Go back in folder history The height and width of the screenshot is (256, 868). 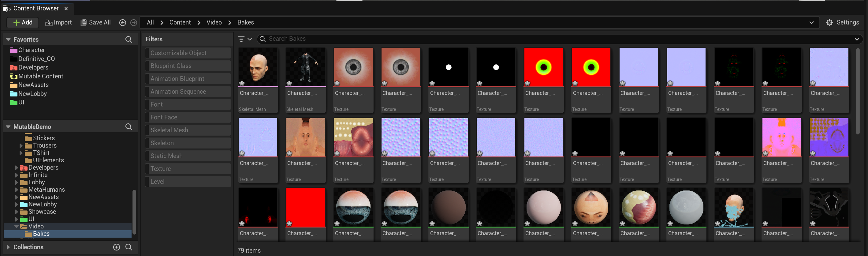(123, 23)
